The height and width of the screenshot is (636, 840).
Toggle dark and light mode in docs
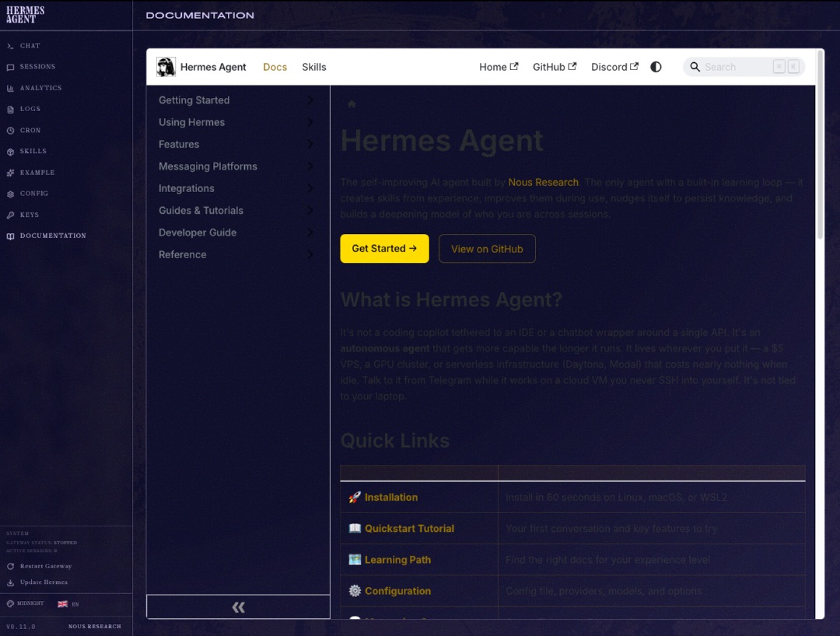656,67
